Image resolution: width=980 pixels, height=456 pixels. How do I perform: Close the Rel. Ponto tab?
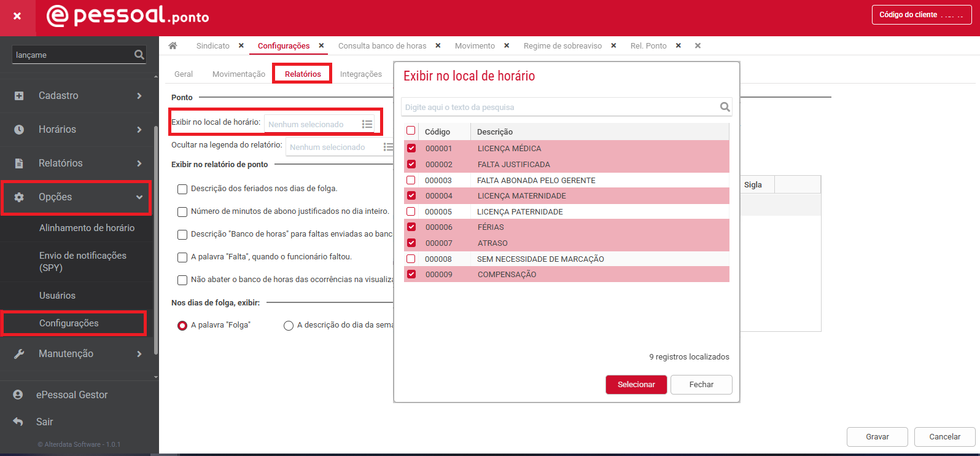point(679,45)
